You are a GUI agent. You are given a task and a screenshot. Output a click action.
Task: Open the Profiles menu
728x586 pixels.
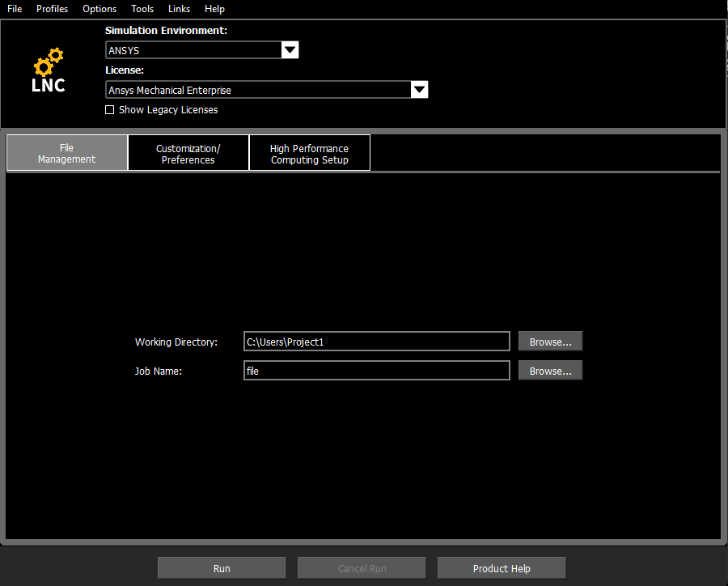pos(52,9)
